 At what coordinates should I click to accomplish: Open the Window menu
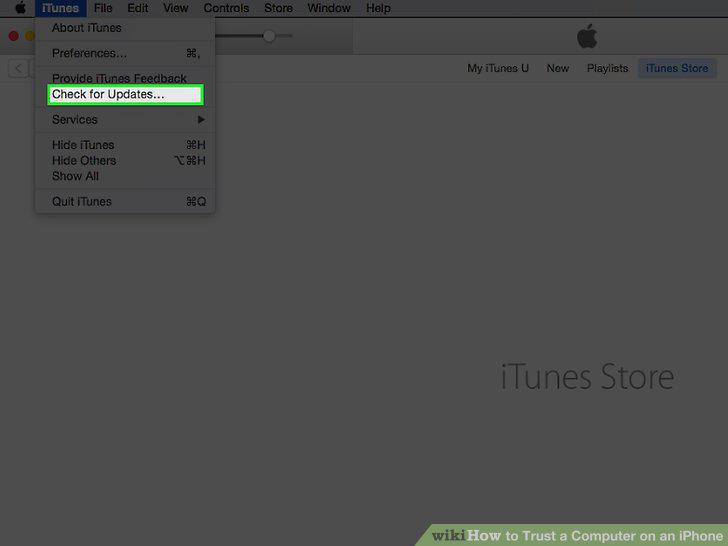pos(329,8)
